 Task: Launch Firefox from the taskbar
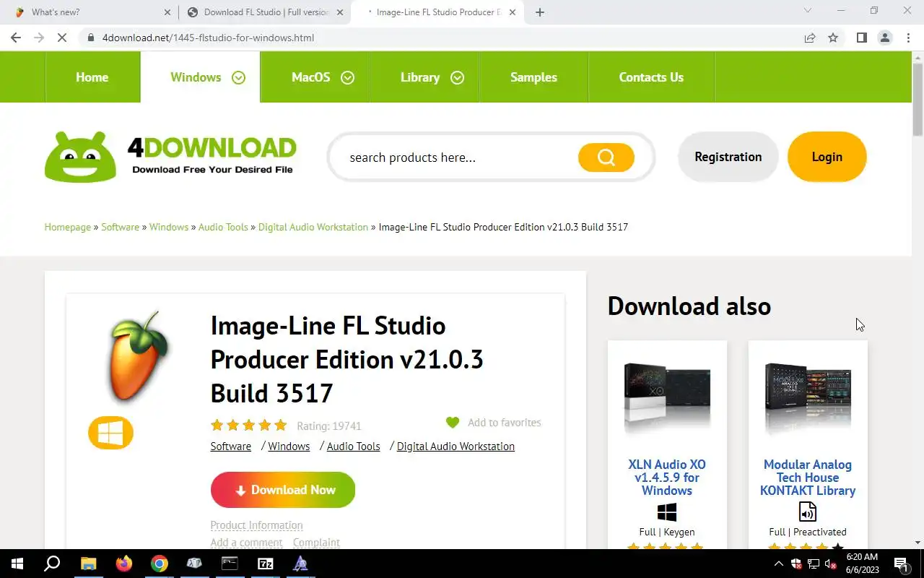124,564
